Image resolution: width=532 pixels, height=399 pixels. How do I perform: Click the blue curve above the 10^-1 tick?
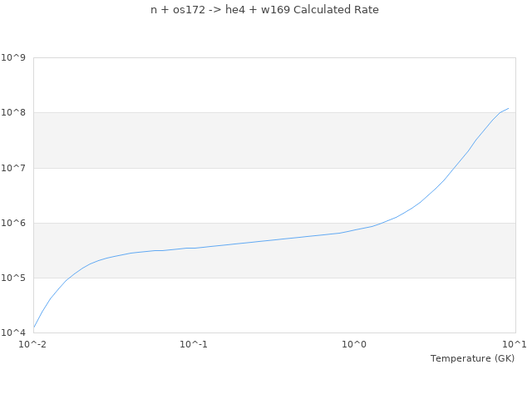point(194,248)
